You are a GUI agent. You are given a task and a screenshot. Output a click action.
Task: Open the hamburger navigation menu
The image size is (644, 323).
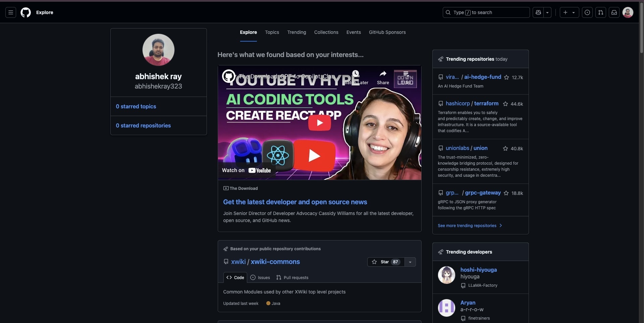(x=11, y=12)
